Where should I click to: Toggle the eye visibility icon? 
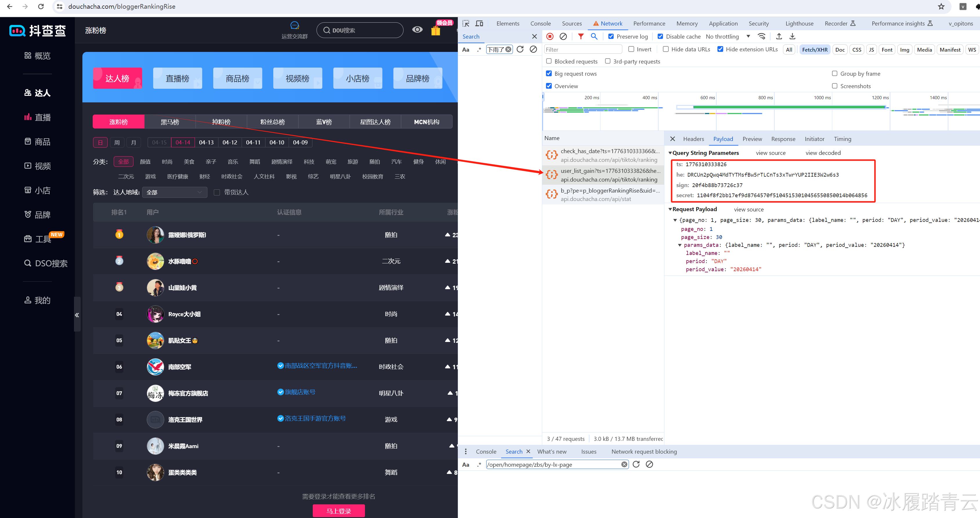[x=417, y=30]
